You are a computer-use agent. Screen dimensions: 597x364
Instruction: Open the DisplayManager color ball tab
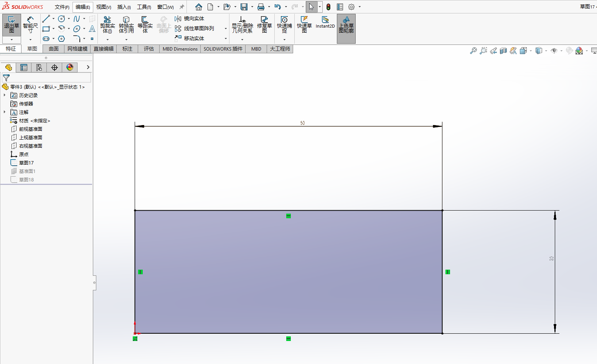click(x=69, y=68)
